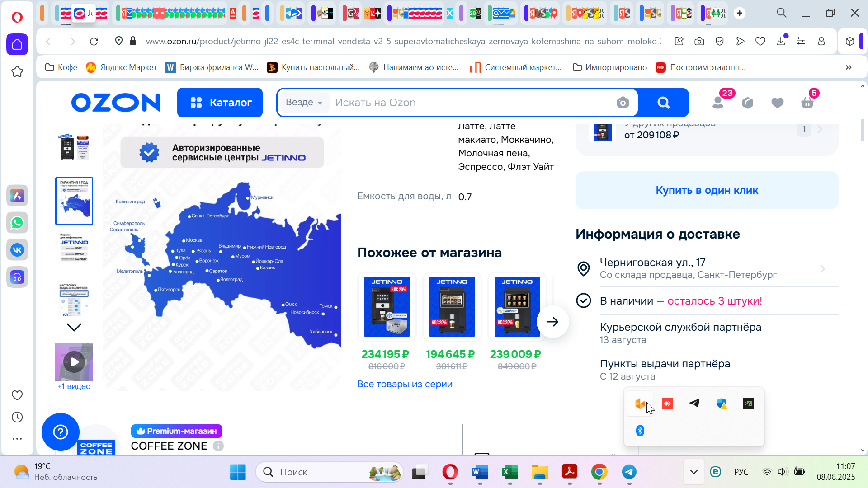Open Easy Setup sliders icon

tap(801, 42)
